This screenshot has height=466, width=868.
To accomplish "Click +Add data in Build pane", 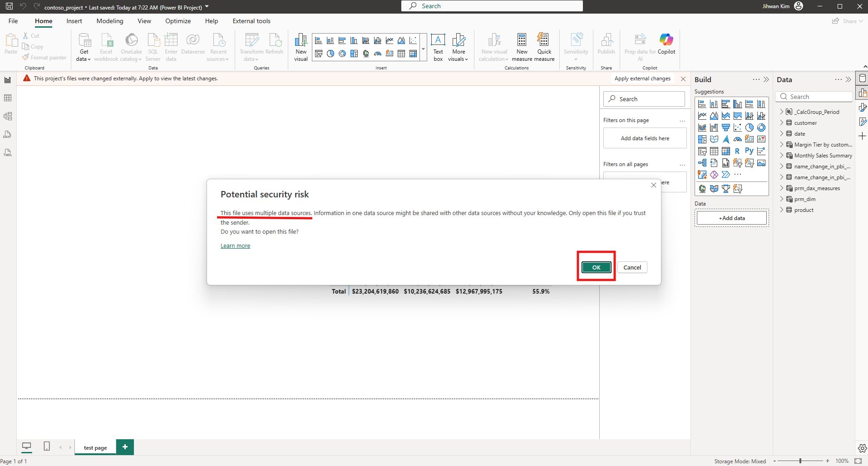I will pos(732,218).
